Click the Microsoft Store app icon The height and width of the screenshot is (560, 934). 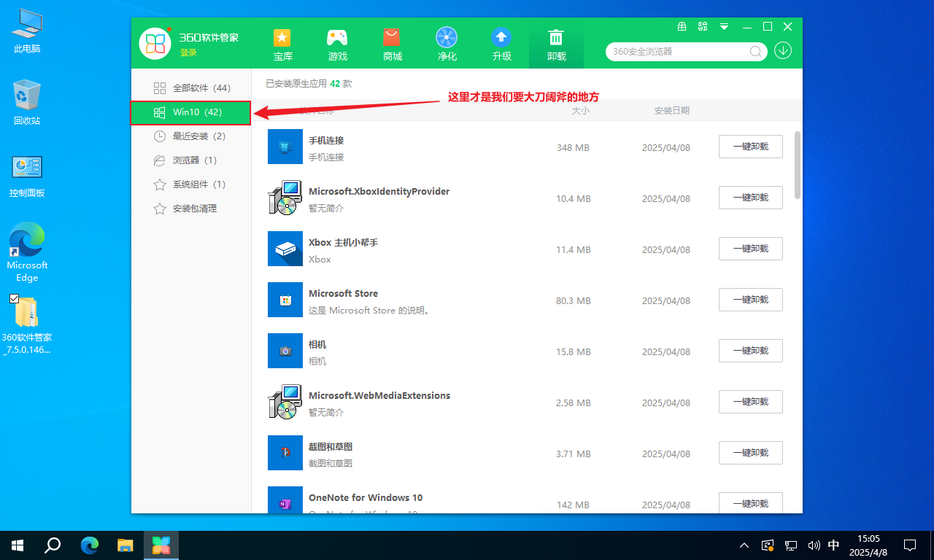(285, 300)
